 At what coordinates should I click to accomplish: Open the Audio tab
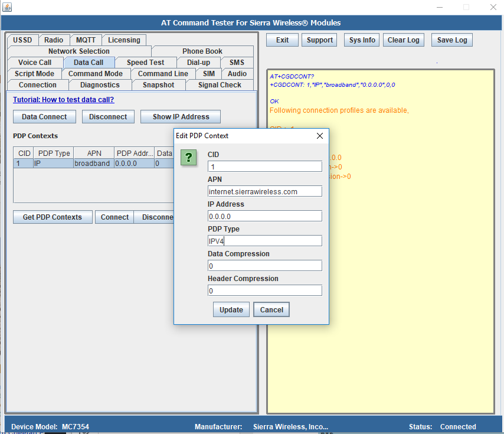click(x=237, y=74)
